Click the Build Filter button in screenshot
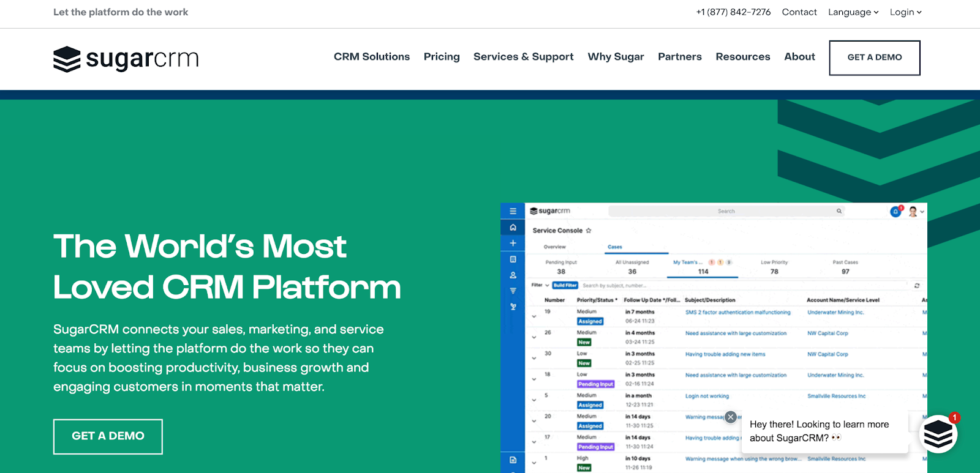Image resolution: width=980 pixels, height=473 pixels. click(565, 285)
